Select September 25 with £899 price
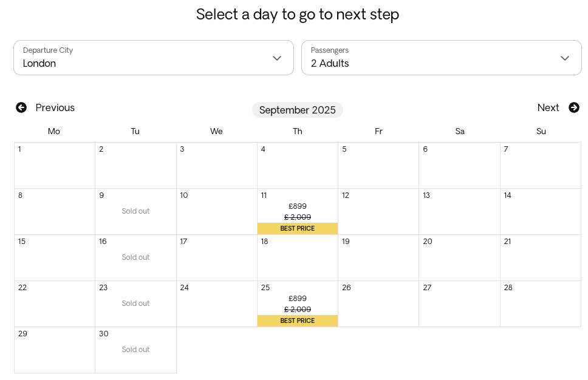588x380 pixels. click(298, 304)
